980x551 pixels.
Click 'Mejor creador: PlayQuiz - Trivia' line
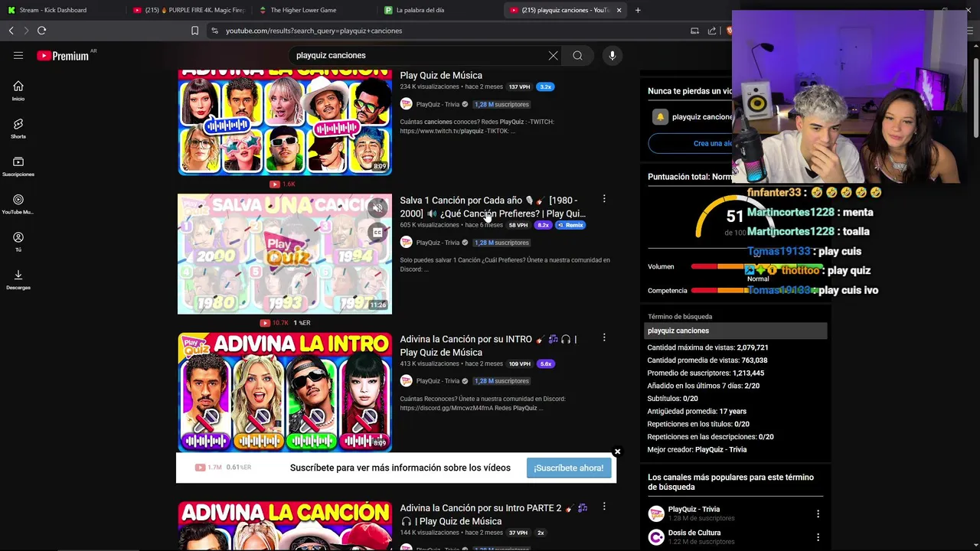[697, 449]
